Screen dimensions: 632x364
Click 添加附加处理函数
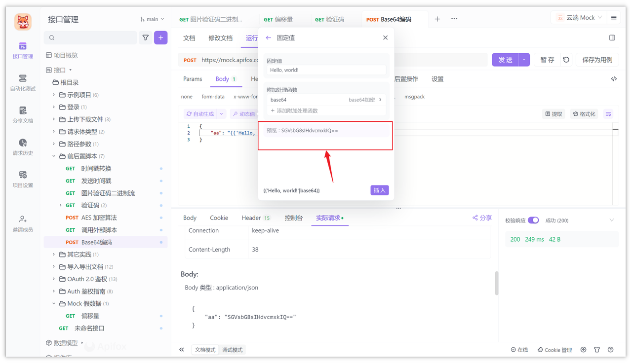(x=294, y=110)
